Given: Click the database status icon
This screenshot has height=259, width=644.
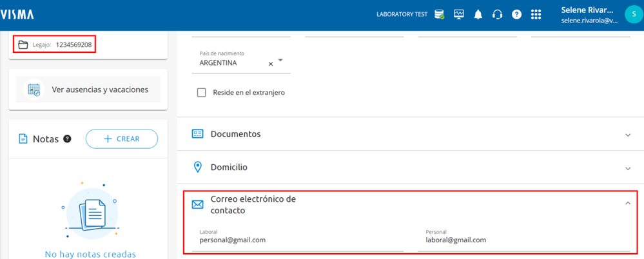Looking at the screenshot, I should click(x=439, y=14).
